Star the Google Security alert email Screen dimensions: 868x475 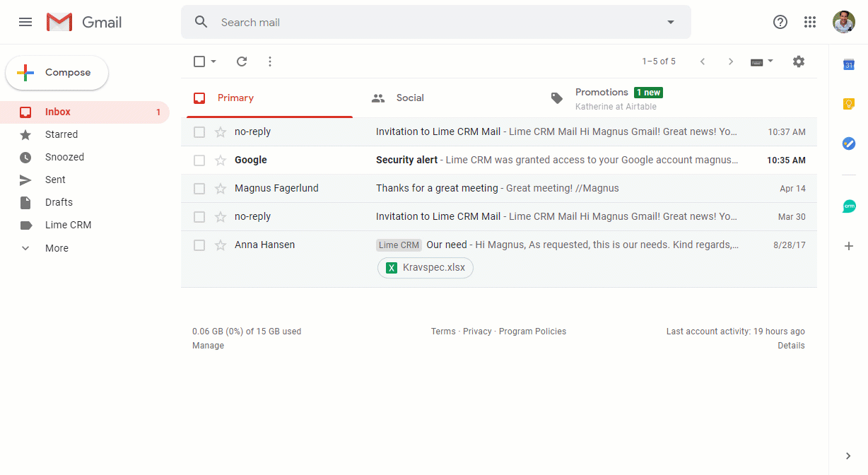tap(221, 160)
